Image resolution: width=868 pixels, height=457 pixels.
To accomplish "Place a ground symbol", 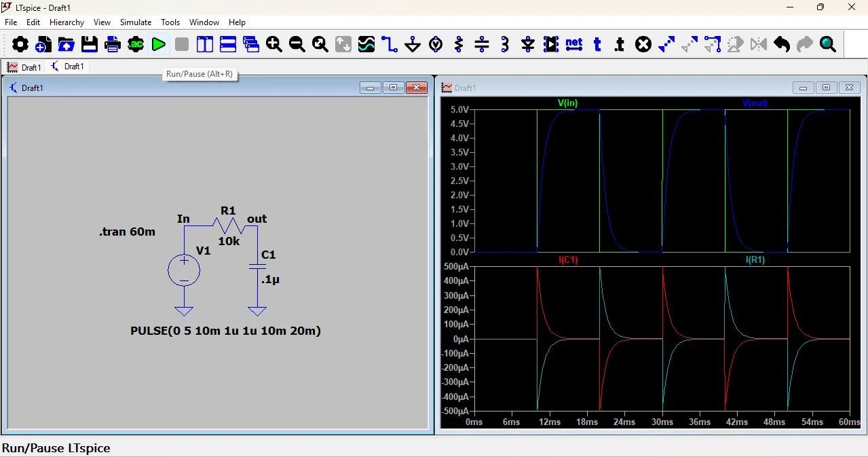I will tap(413, 45).
